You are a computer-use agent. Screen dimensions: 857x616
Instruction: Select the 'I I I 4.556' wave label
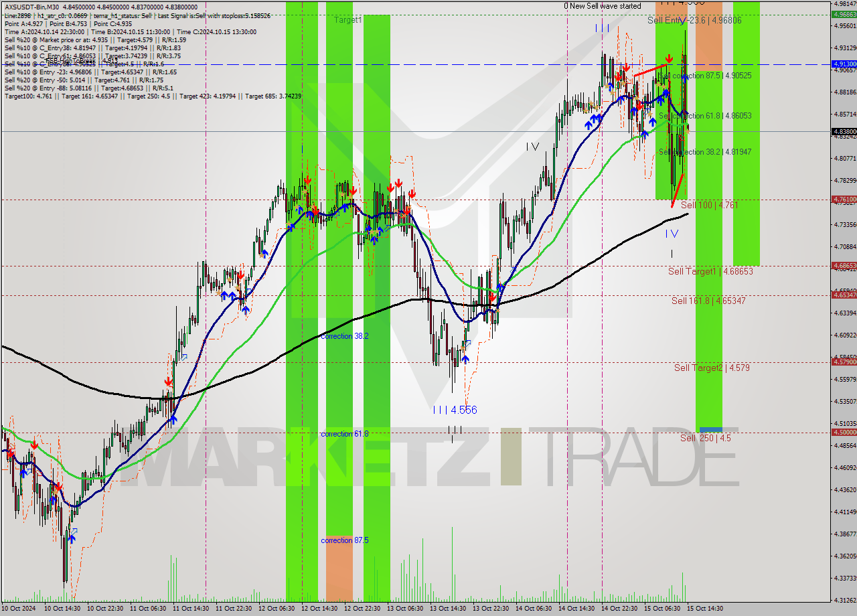(455, 410)
